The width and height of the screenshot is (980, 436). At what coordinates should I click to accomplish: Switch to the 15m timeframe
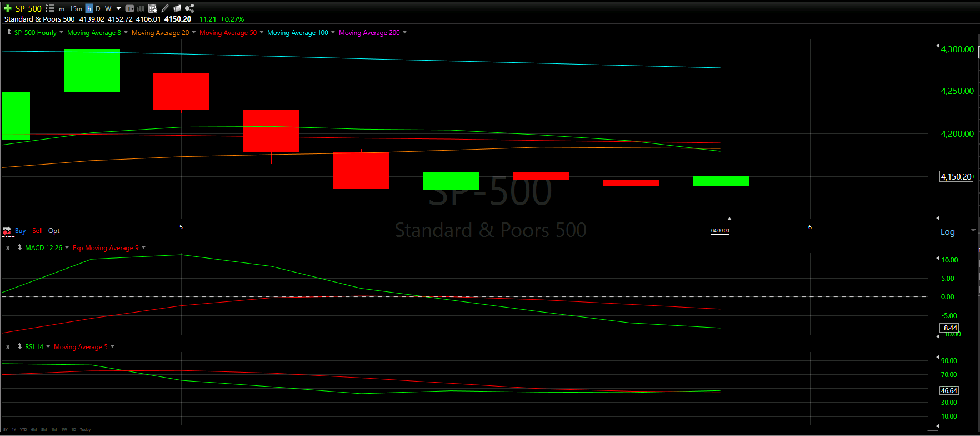(76, 8)
